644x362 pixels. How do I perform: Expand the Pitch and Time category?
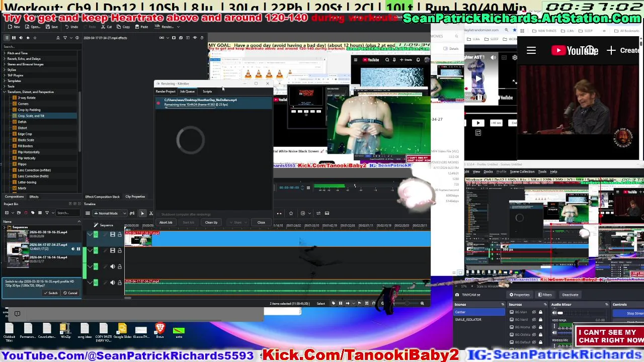tap(5, 53)
